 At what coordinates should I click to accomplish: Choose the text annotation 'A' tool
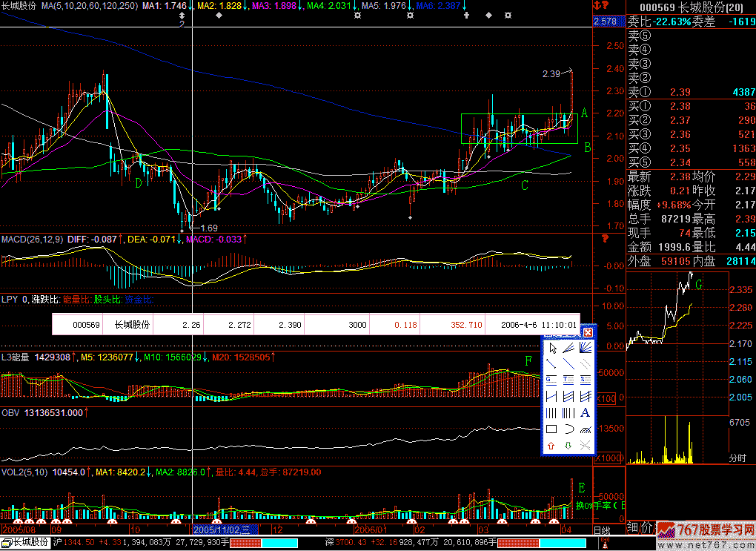click(x=585, y=413)
